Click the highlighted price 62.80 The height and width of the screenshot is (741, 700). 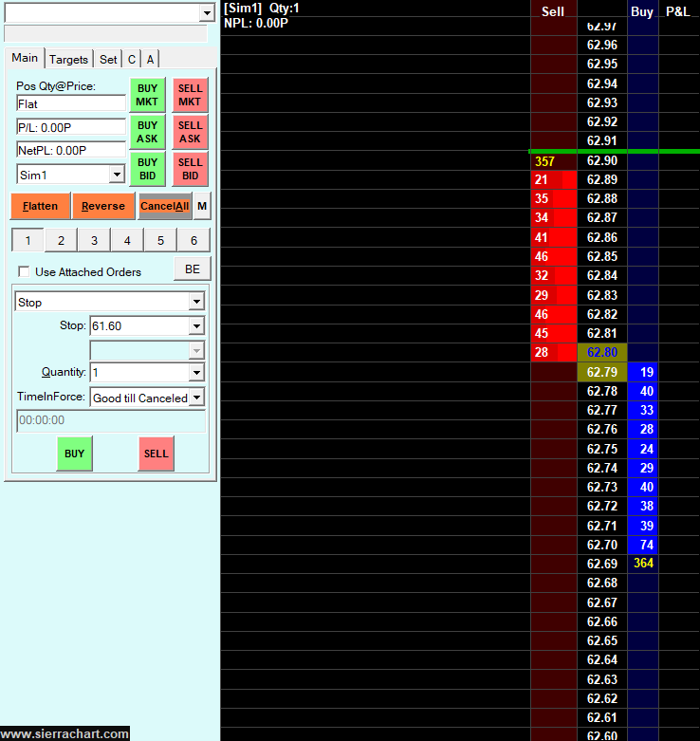[602, 353]
